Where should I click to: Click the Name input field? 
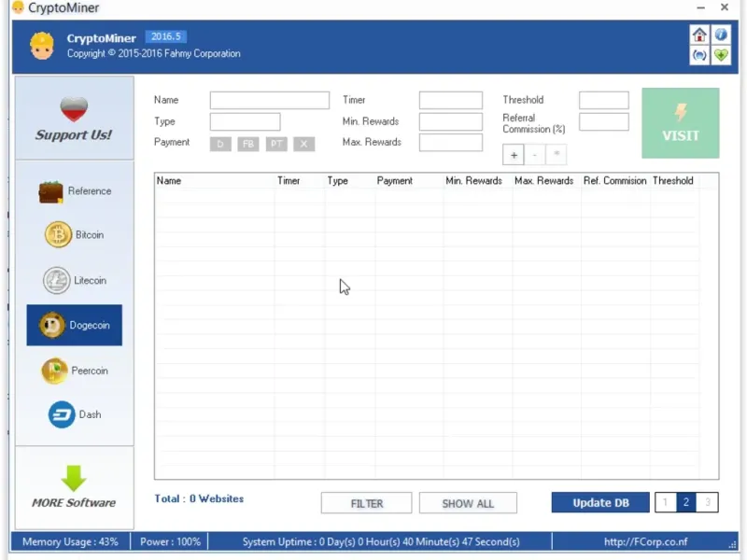[x=270, y=100]
